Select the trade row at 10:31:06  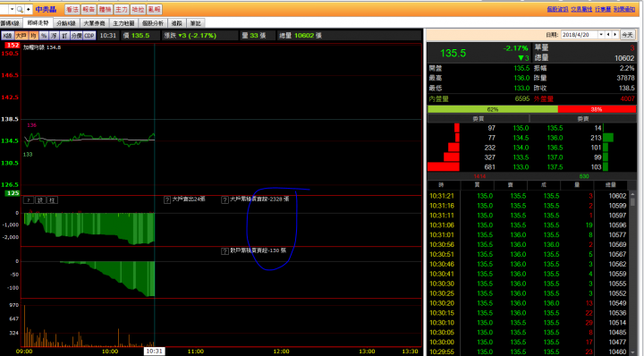point(529,225)
